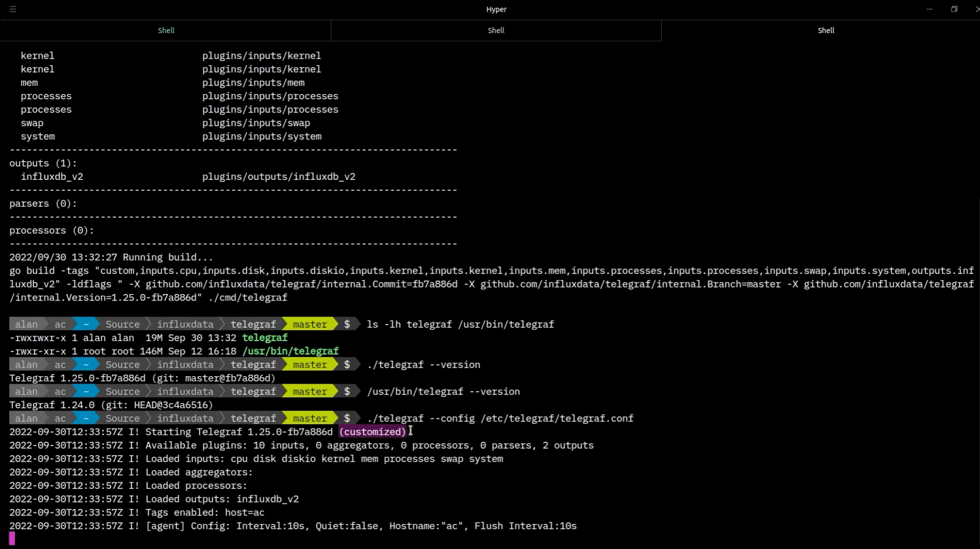Click the highlighted (customized) text
980x549 pixels.
click(x=372, y=432)
